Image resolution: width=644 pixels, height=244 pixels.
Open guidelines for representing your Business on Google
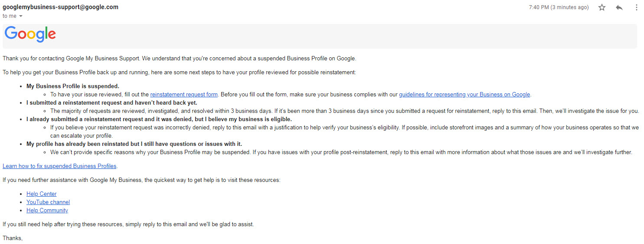[x=464, y=94]
